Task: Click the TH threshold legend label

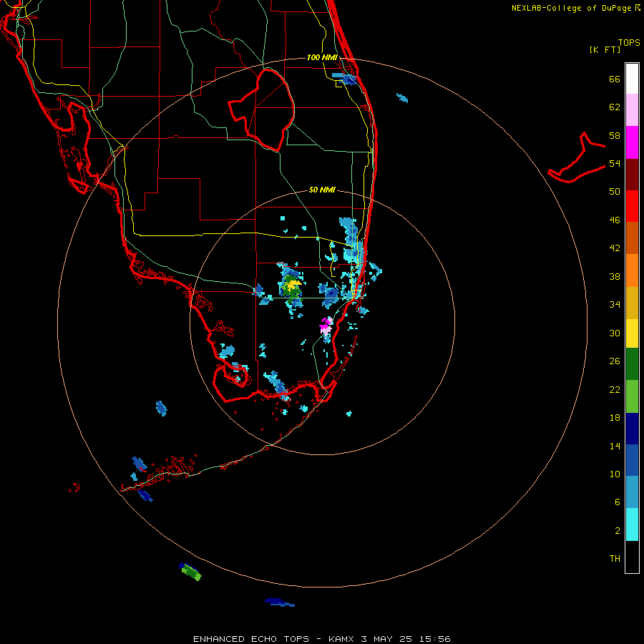Action: point(615,559)
